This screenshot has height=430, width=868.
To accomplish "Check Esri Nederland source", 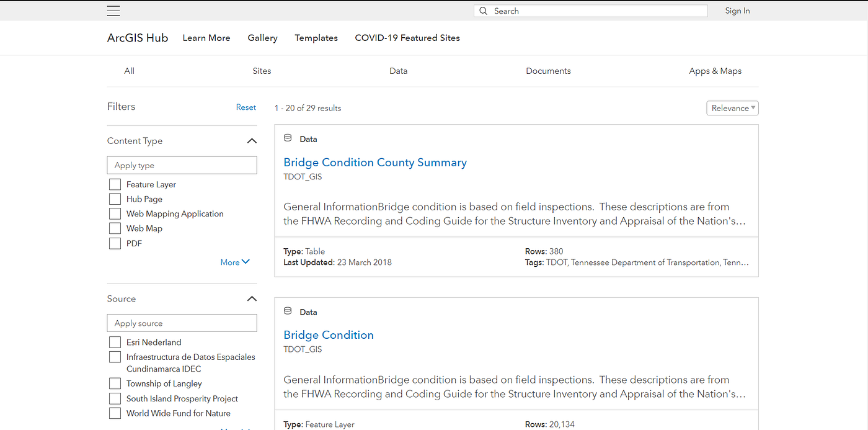I will [x=115, y=343].
